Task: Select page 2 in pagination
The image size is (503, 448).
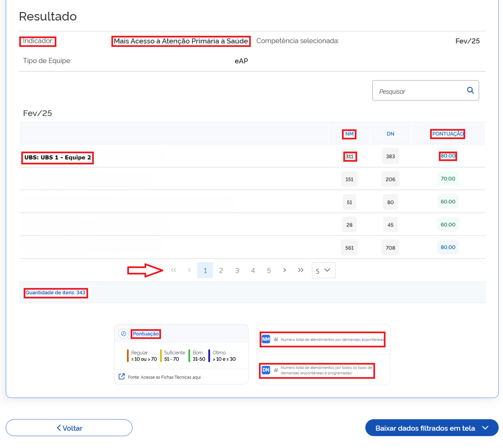Action: point(221,270)
